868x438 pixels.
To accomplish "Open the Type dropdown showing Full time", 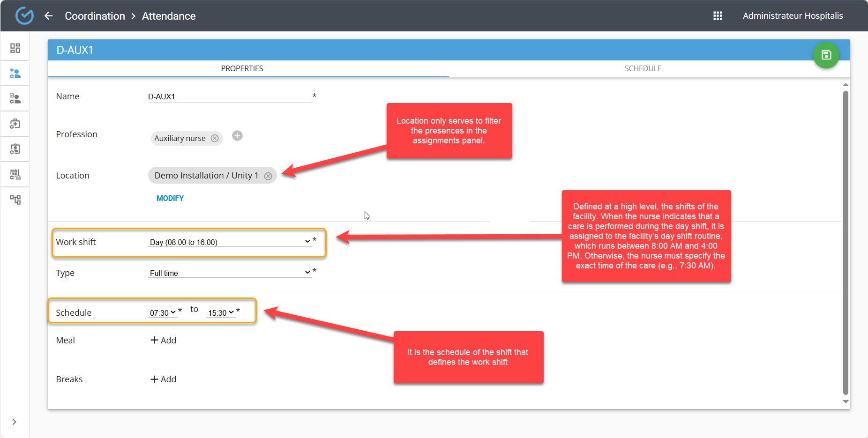I will [230, 273].
